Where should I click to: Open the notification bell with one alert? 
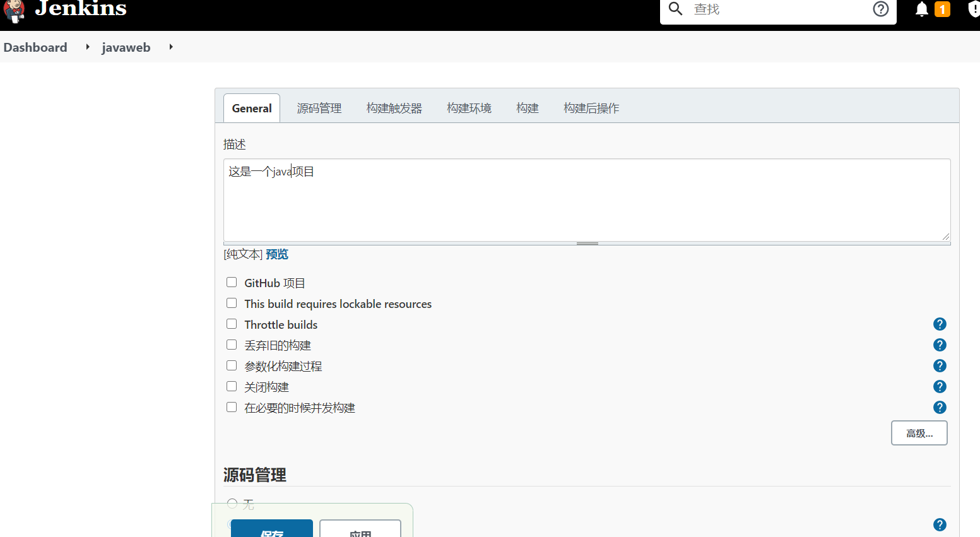tap(922, 9)
